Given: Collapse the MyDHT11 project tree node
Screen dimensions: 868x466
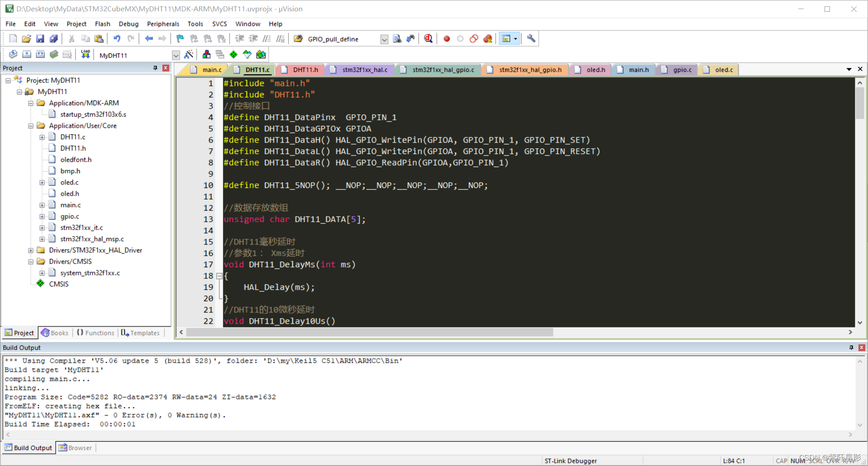Looking at the screenshot, I should point(19,91).
